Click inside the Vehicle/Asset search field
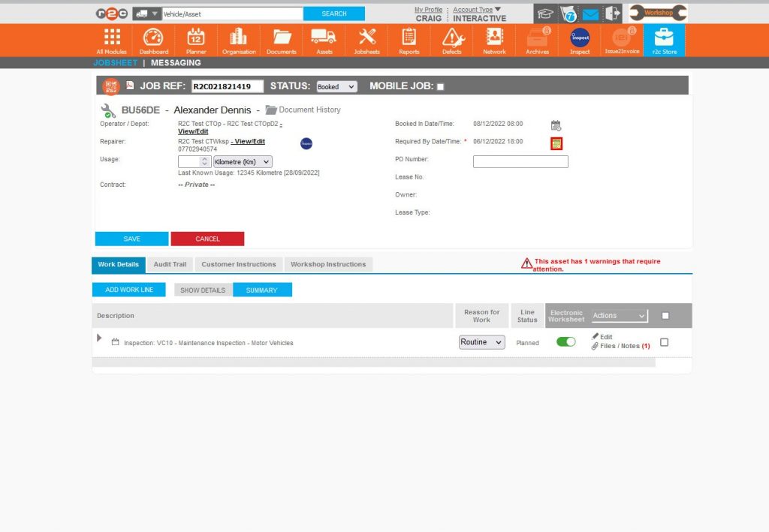 coord(233,13)
